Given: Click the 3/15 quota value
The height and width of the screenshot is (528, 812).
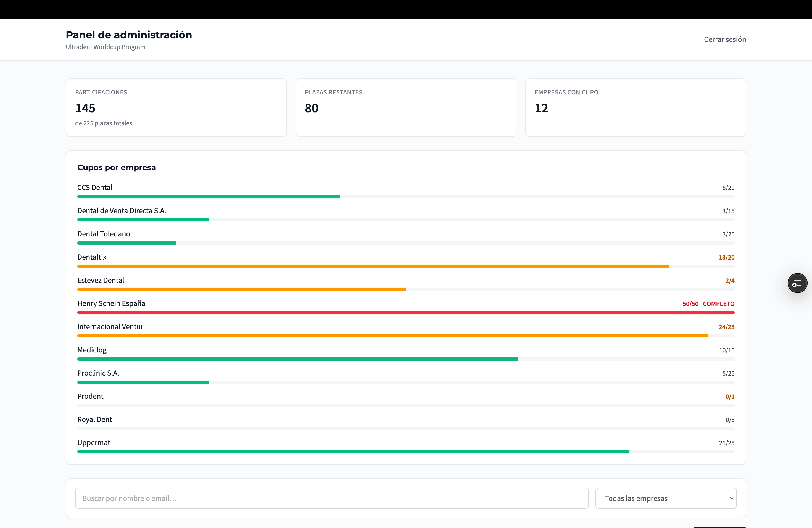Looking at the screenshot, I should pos(728,211).
